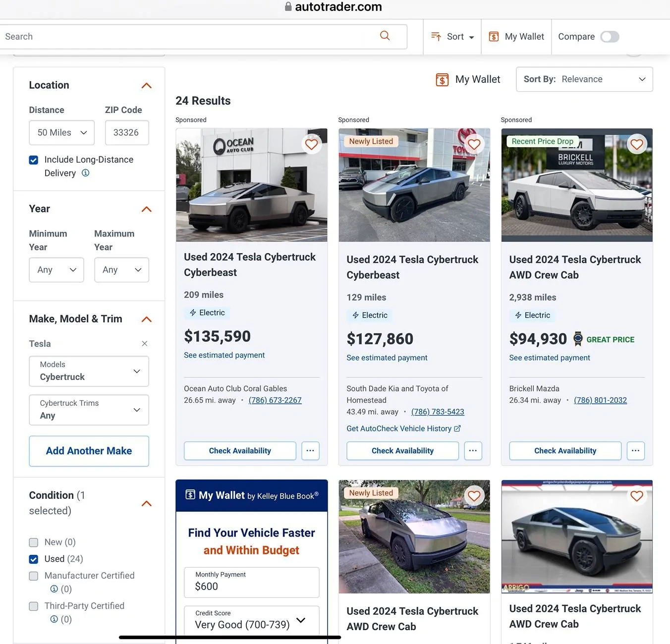Favorite the Ocean Auto Club Cyberbeast listing
Viewport: 670px width, 644px height.
[x=311, y=144]
